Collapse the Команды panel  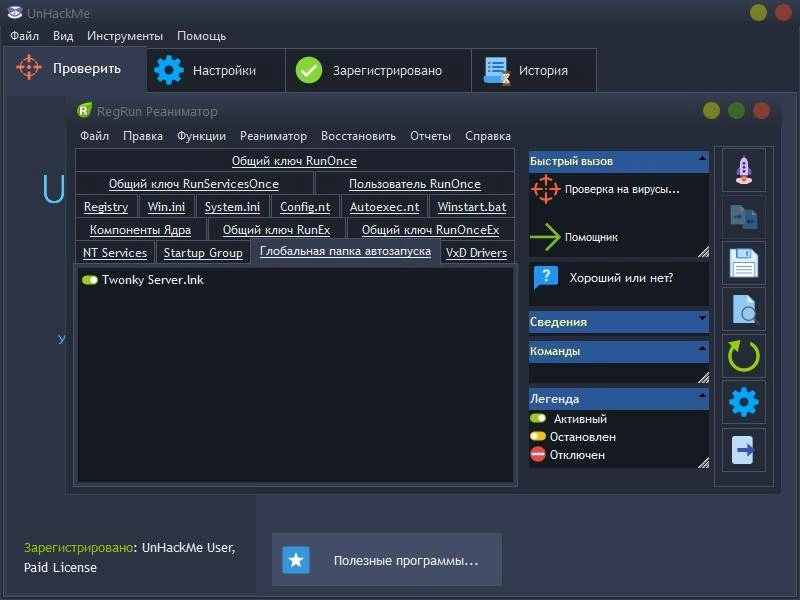coord(703,348)
